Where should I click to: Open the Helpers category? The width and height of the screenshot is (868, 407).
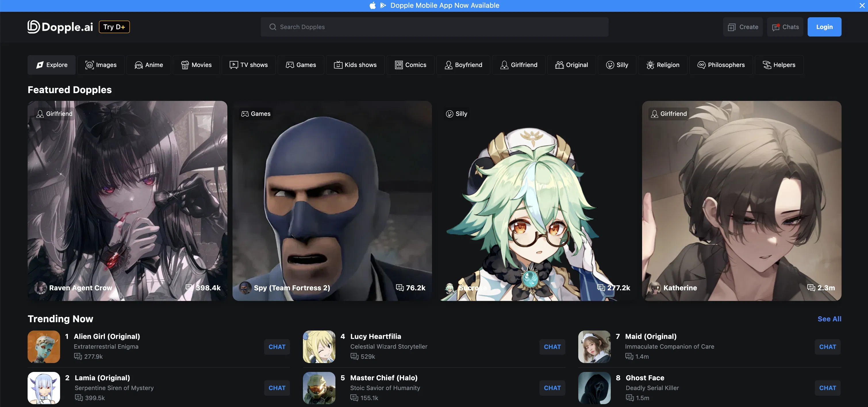[x=779, y=65]
